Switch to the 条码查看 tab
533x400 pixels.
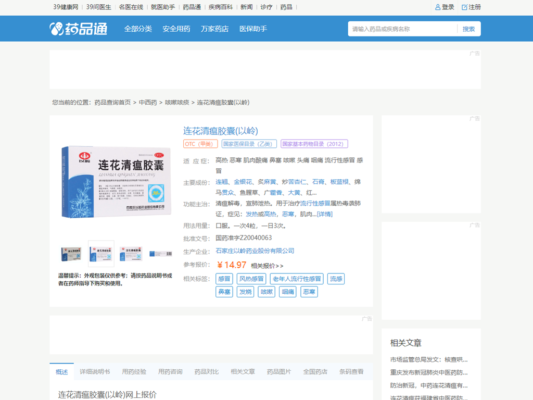(x=351, y=372)
